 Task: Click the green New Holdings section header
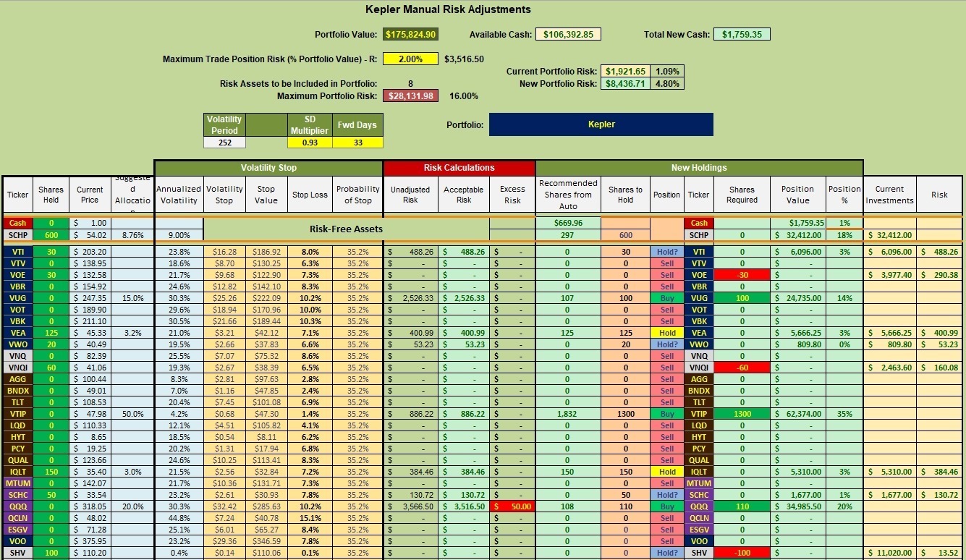pos(700,167)
